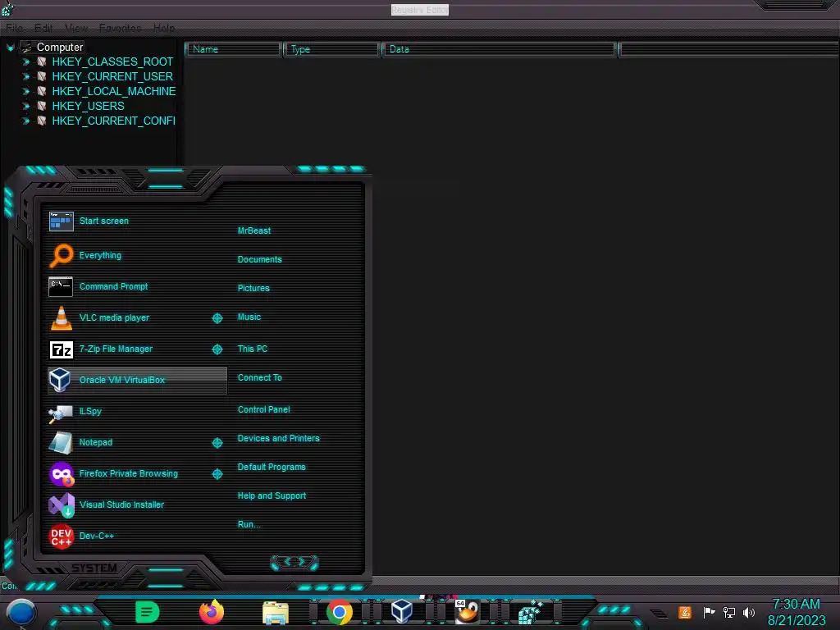The height and width of the screenshot is (630, 840).
Task: Sort by the Type column header
Action: point(331,49)
